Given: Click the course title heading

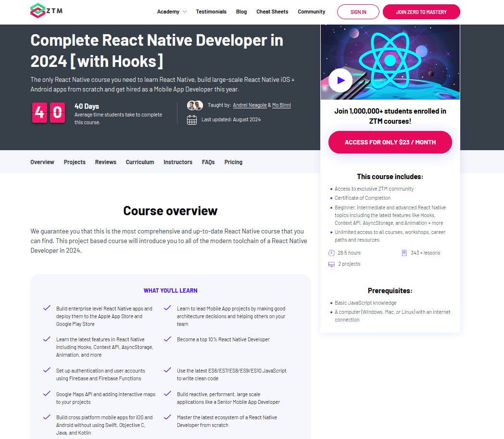Looking at the screenshot, I should coord(157,51).
